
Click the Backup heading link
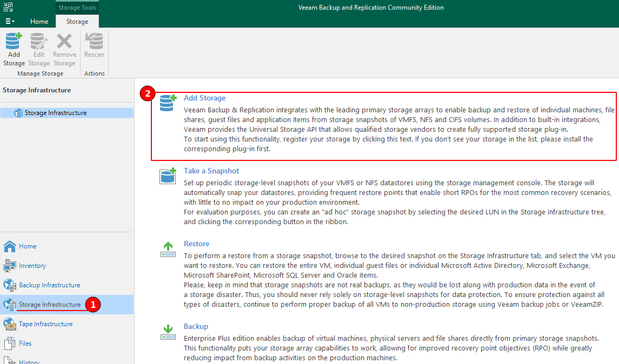(196, 327)
